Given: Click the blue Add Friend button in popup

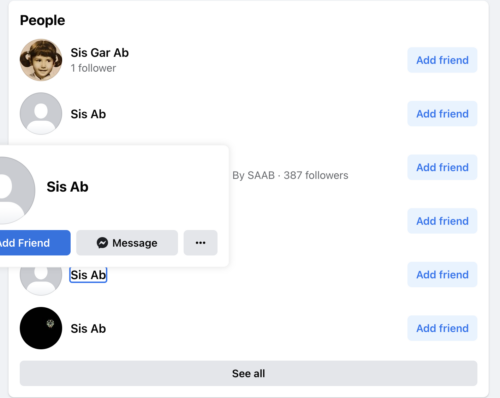Looking at the screenshot, I should pyautogui.click(x=33, y=243).
